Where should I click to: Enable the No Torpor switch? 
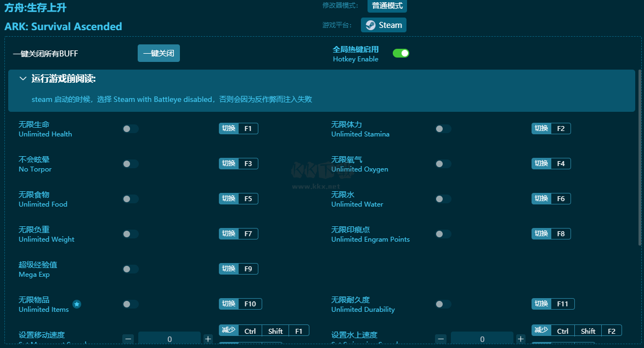[131, 164]
